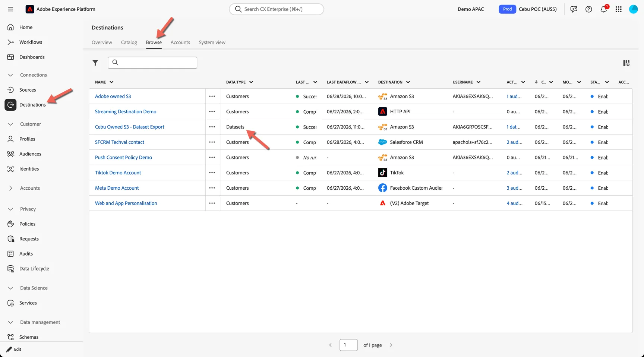Open the Adobe owned S3 destination

click(113, 96)
